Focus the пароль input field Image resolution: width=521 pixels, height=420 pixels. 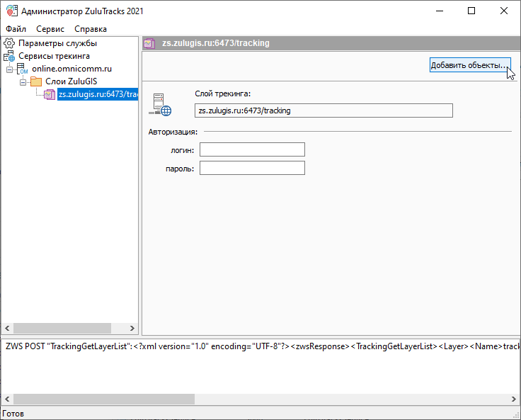click(252, 168)
